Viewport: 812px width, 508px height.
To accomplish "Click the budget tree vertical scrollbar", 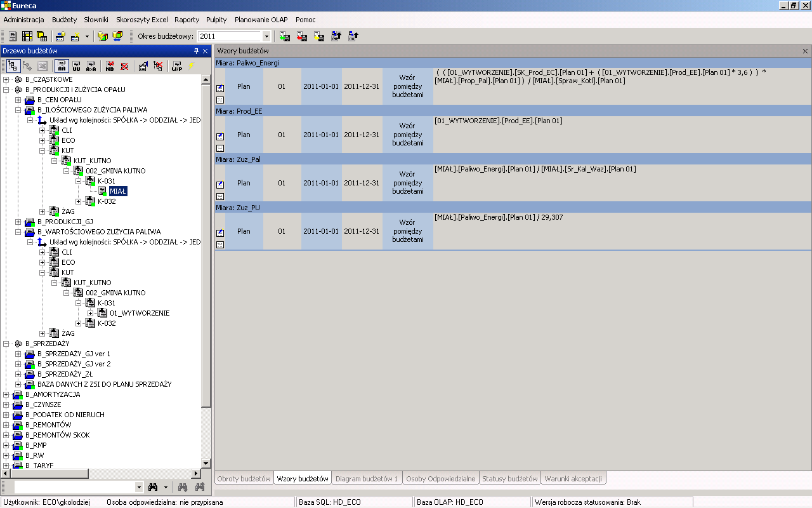I will 206,271.
